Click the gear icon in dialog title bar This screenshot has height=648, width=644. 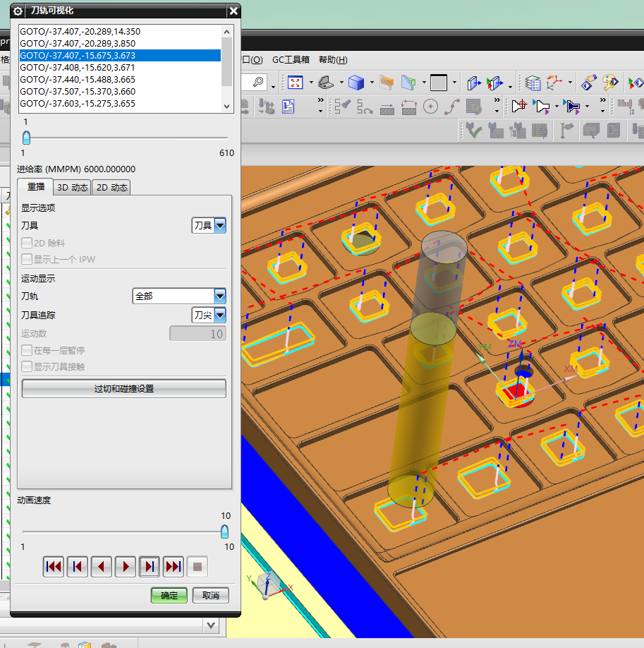tap(18, 11)
